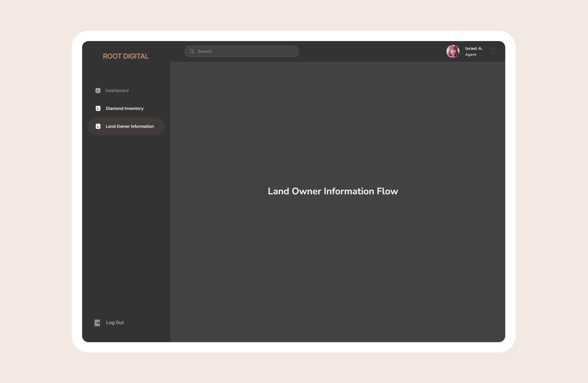
Task: Go to Diamond Inventory section
Action: point(124,108)
